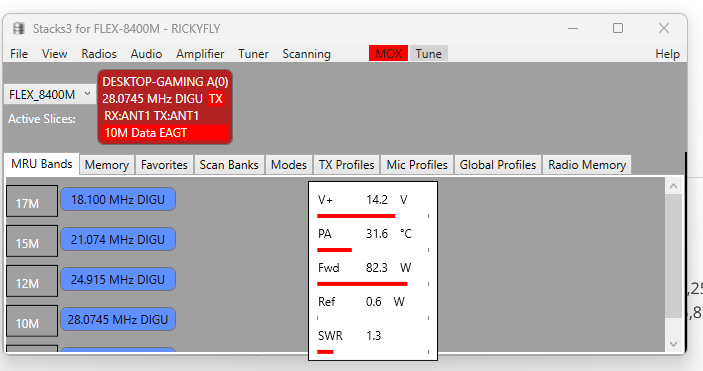703x371 pixels.
Task: Switch to the Mic Profiles tab
Action: point(417,165)
